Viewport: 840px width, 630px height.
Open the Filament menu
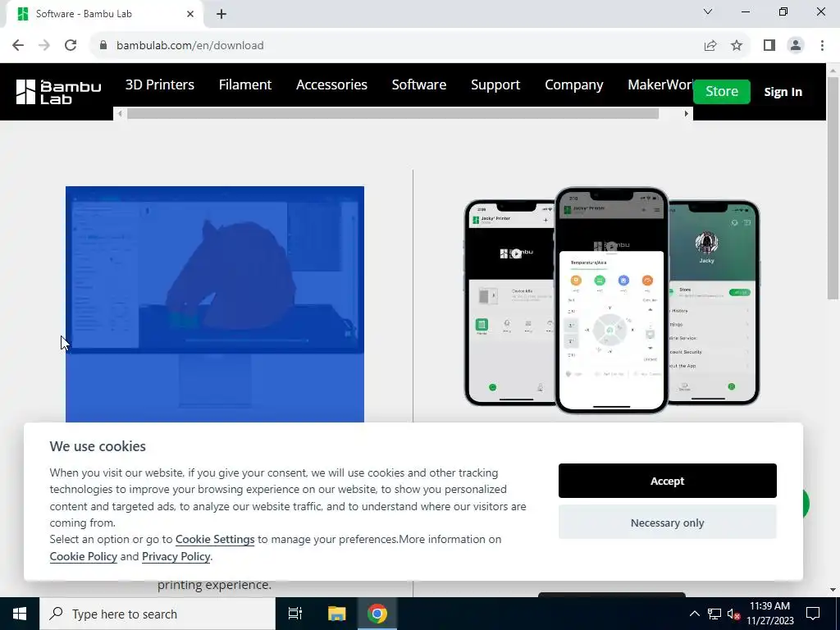244,84
